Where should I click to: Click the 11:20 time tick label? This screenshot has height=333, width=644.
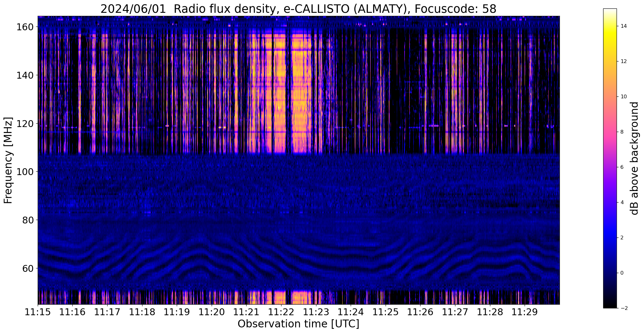pos(212,312)
